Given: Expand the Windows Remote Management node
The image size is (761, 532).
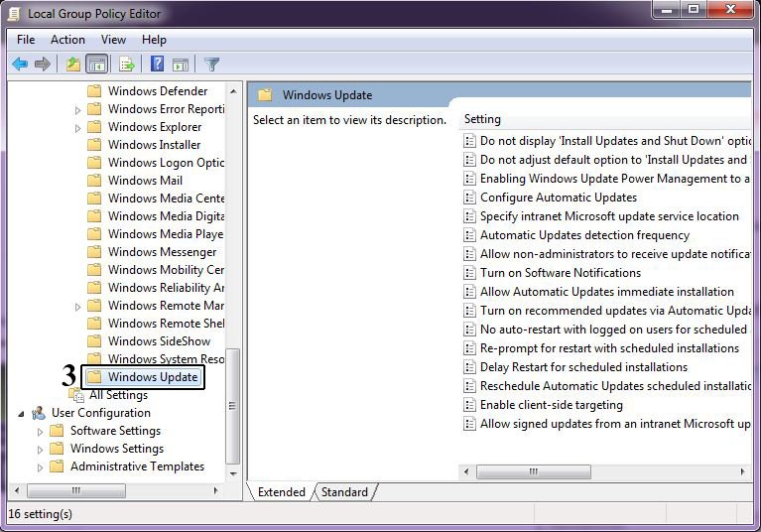Looking at the screenshot, I should coord(77,307).
